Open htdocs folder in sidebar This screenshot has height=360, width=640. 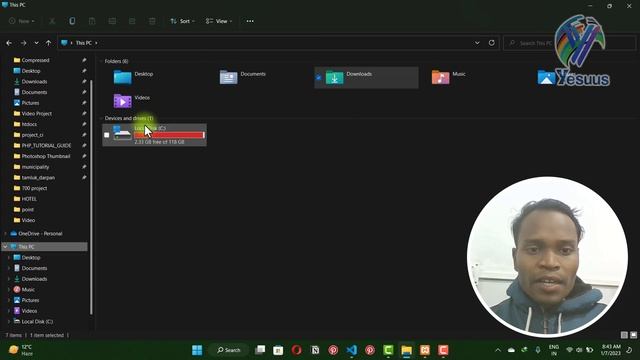(x=29, y=124)
